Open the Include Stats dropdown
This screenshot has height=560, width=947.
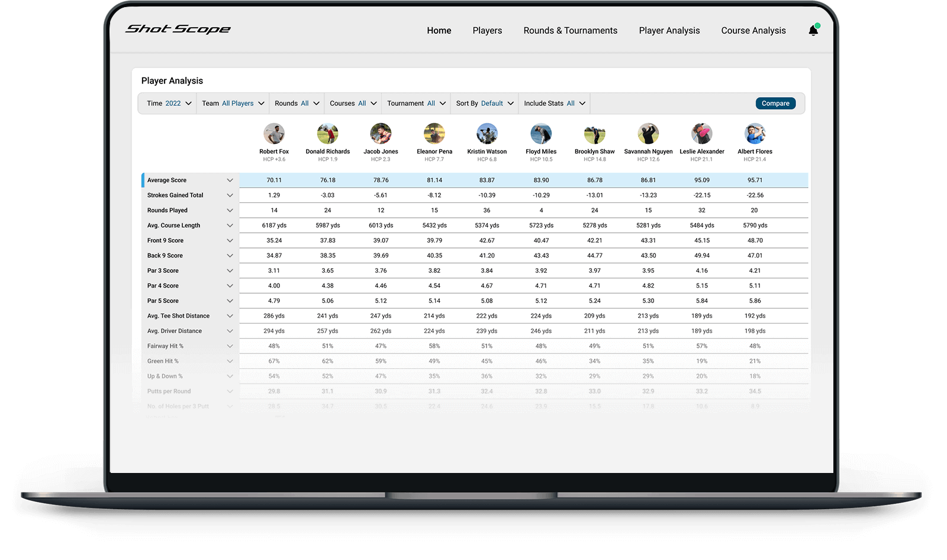click(554, 103)
